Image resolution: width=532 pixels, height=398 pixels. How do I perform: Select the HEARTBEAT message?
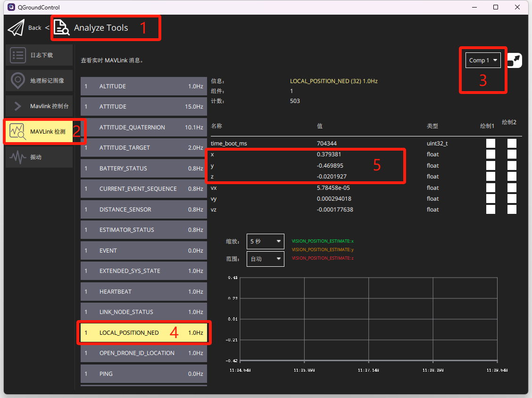coord(143,292)
